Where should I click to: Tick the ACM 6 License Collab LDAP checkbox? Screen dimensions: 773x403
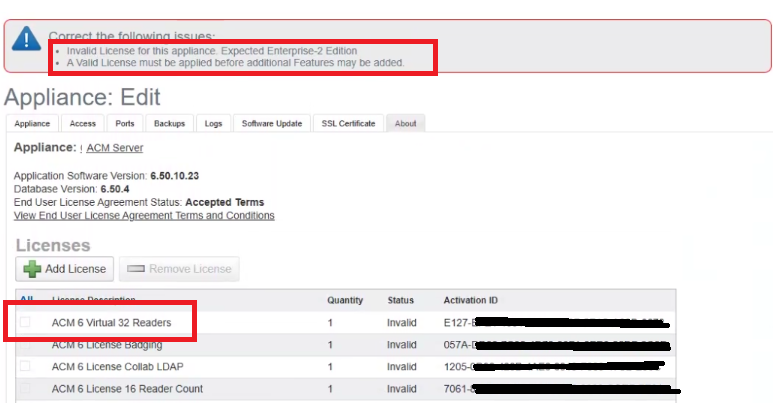pyautogui.click(x=26, y=366)
